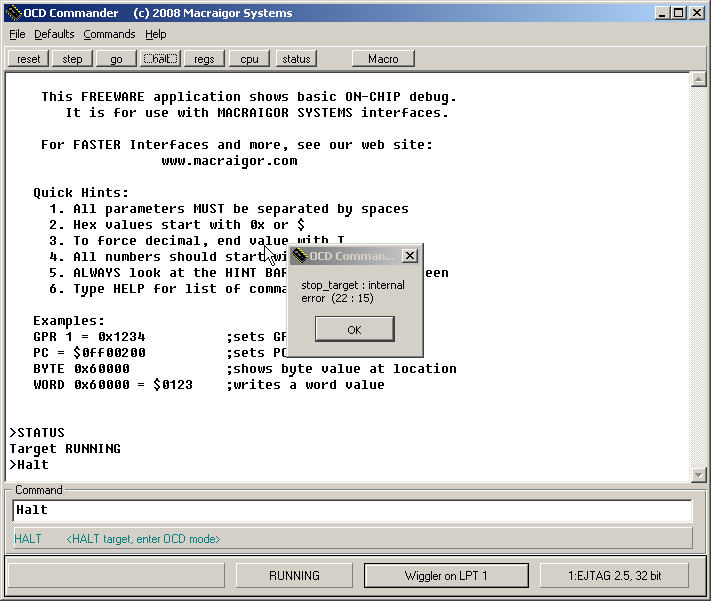Click into the Command input field

click(352, 511)
